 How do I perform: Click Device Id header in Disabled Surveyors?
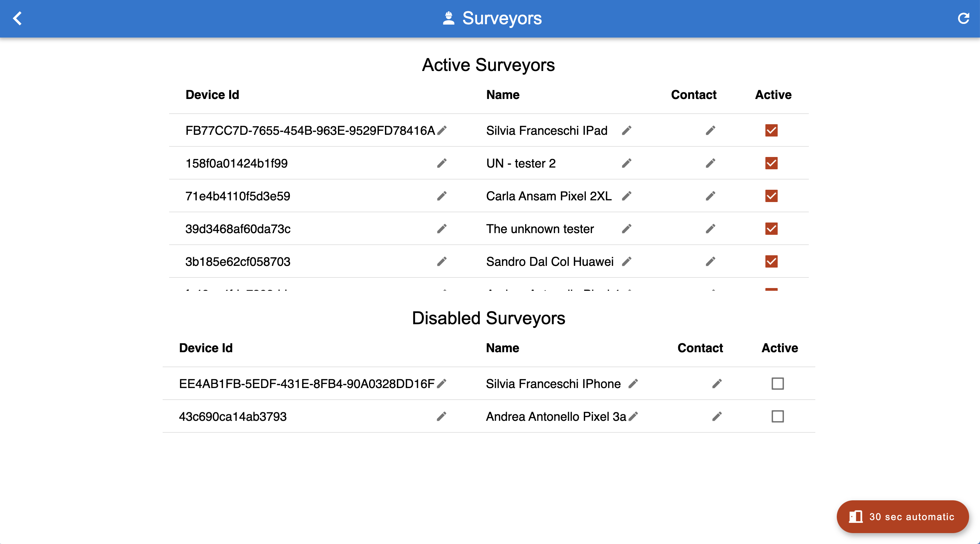[x=206, y=348]
